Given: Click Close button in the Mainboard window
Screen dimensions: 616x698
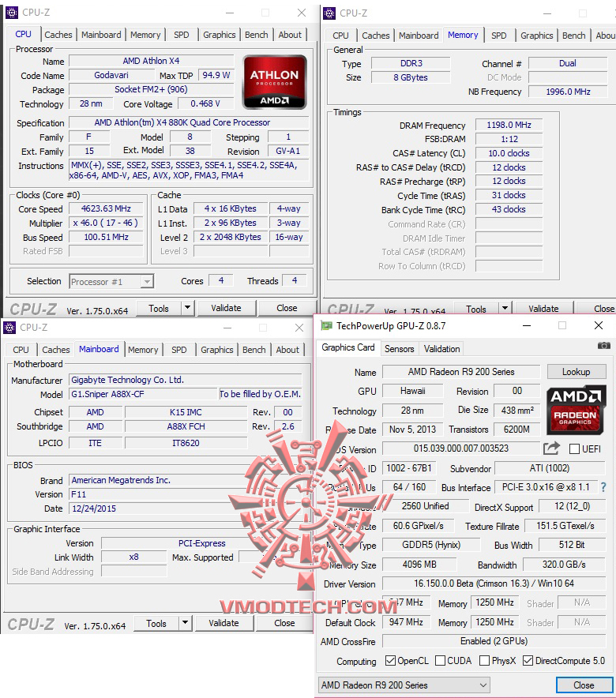Looking at the screenshot, I should pyautogui.click(x=284, y=623).
